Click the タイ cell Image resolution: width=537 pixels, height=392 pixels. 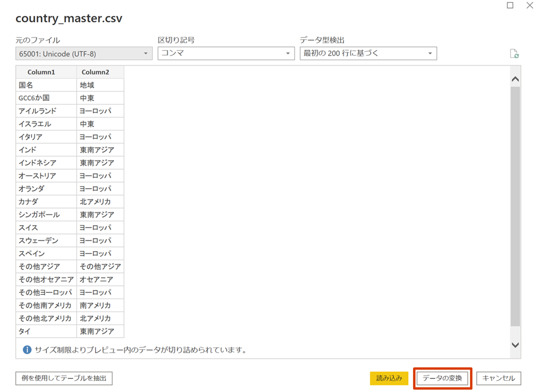(x=46, y=331)
